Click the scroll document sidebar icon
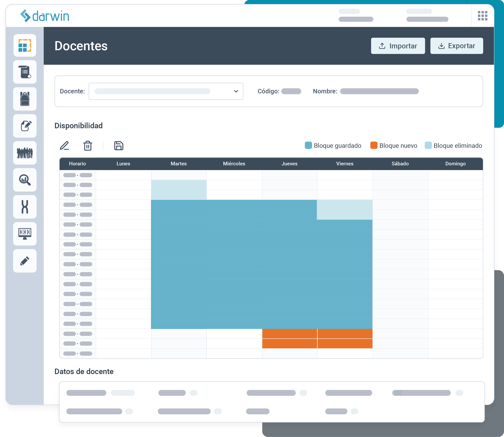504x437 pixels. click(25, 72)
